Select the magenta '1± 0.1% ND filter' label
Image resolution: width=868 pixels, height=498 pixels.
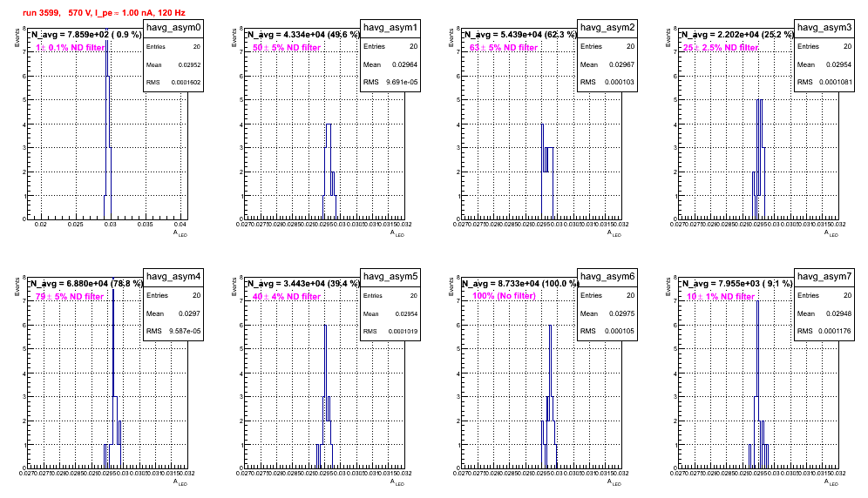coord(70,48)
